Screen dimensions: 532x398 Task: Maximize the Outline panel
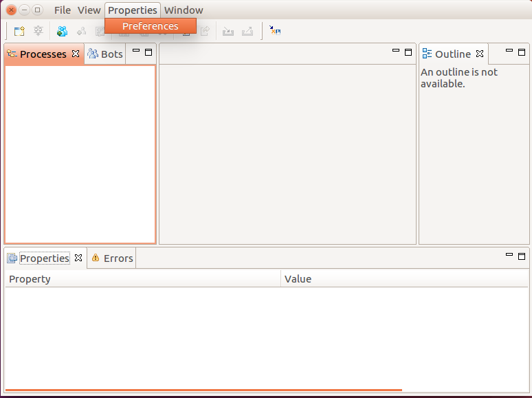coord(522,52)
